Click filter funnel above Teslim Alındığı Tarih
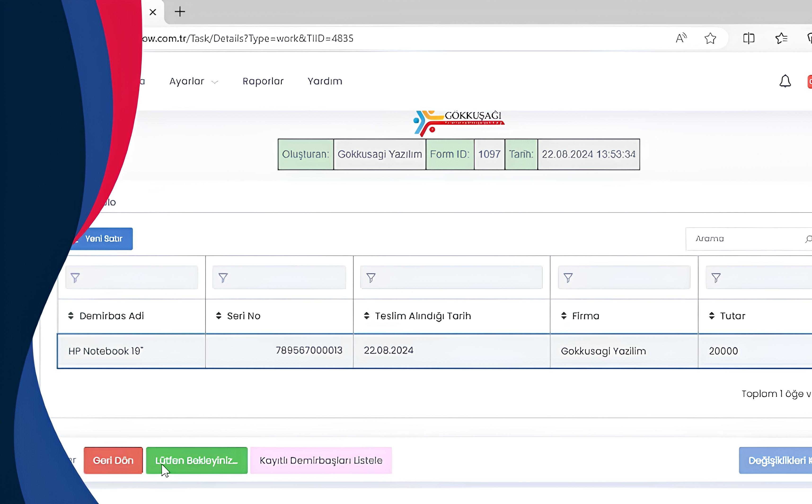This screenshot has height=504, width=812. point(371,278)
